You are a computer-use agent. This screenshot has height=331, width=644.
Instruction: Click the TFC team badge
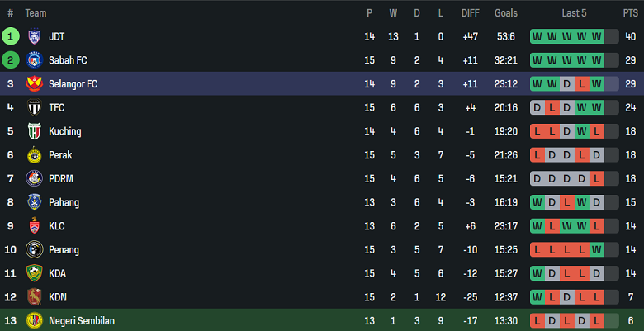(x=34, y=107)
